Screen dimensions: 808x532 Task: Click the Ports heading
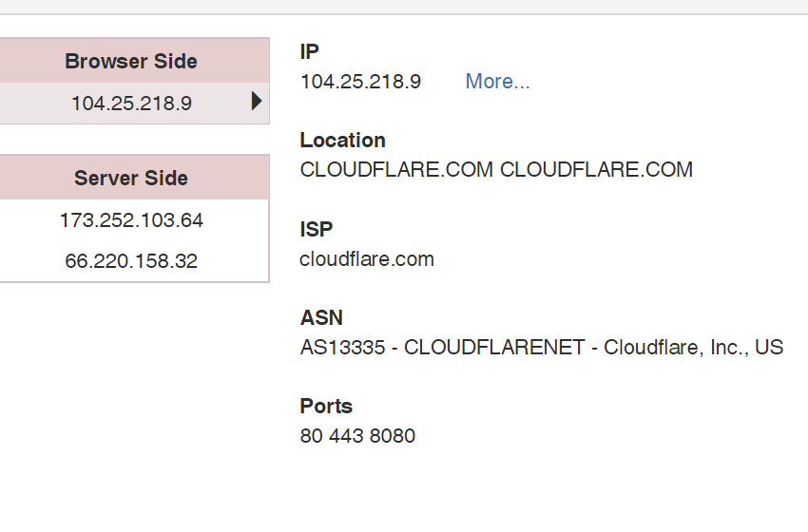click(326, 407)
